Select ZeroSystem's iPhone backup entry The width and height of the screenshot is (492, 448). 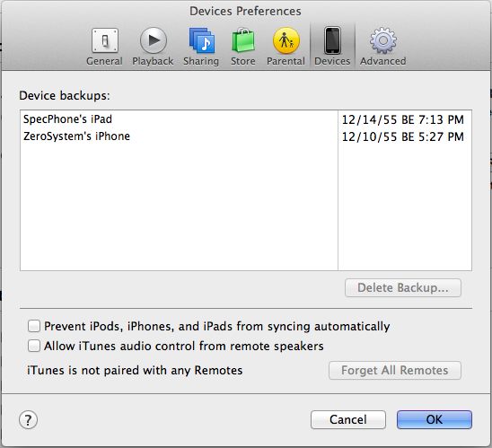[179, 136]
